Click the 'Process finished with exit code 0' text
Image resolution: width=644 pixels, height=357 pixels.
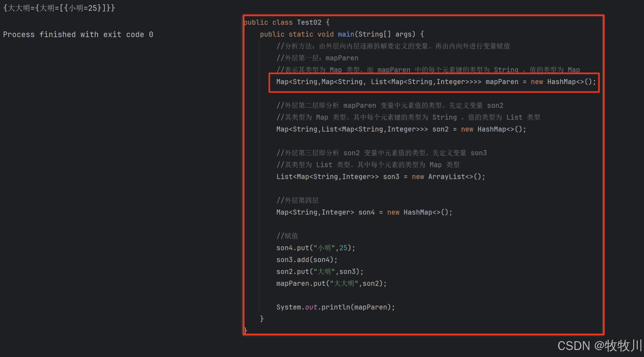[x=78, y=34]
